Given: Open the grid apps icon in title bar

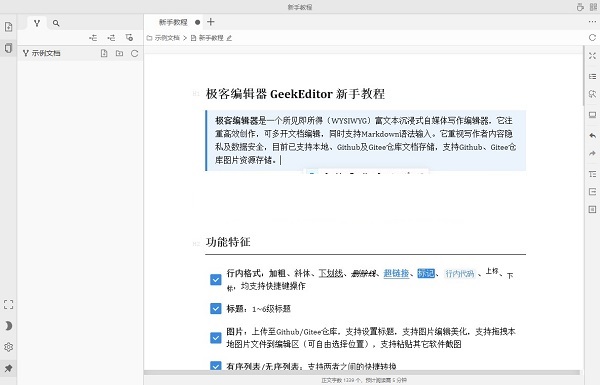Looking at the screenshot, I should point(593,7).
